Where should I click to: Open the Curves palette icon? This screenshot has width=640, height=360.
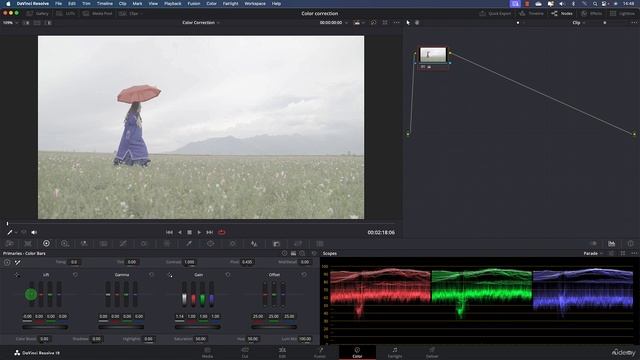coord(123,244)
